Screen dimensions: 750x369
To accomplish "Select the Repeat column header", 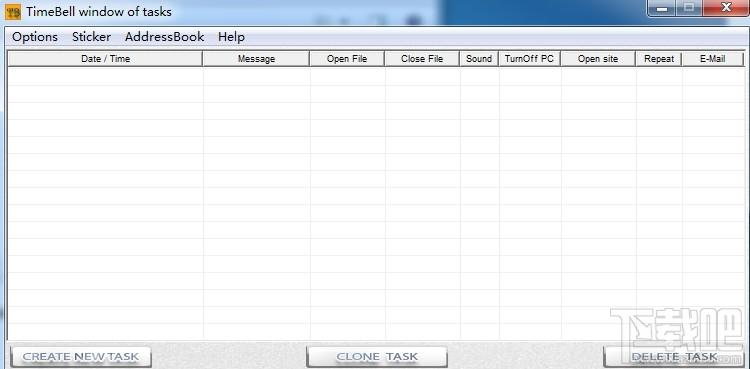I will 659,59.
